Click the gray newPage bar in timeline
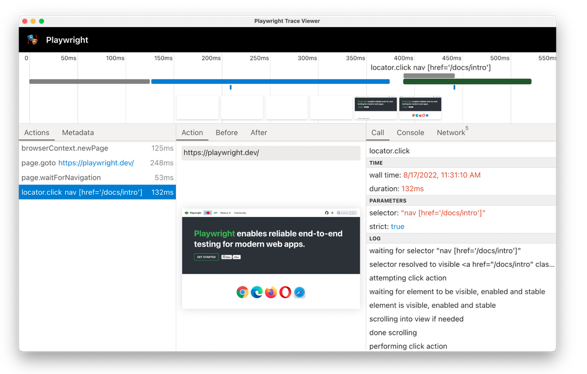This screenshot has width=587, height=374. click(x=89, y=81)
